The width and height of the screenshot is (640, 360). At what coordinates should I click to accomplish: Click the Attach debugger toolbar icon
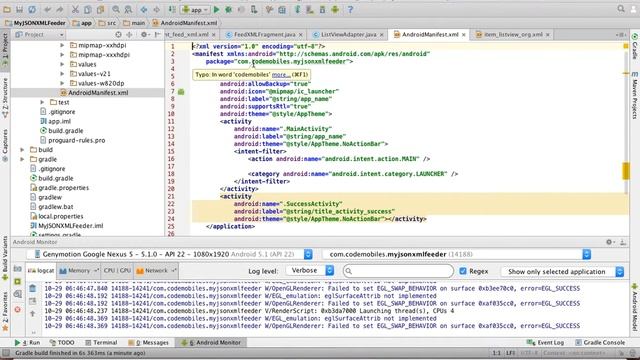tap(254, 9)
